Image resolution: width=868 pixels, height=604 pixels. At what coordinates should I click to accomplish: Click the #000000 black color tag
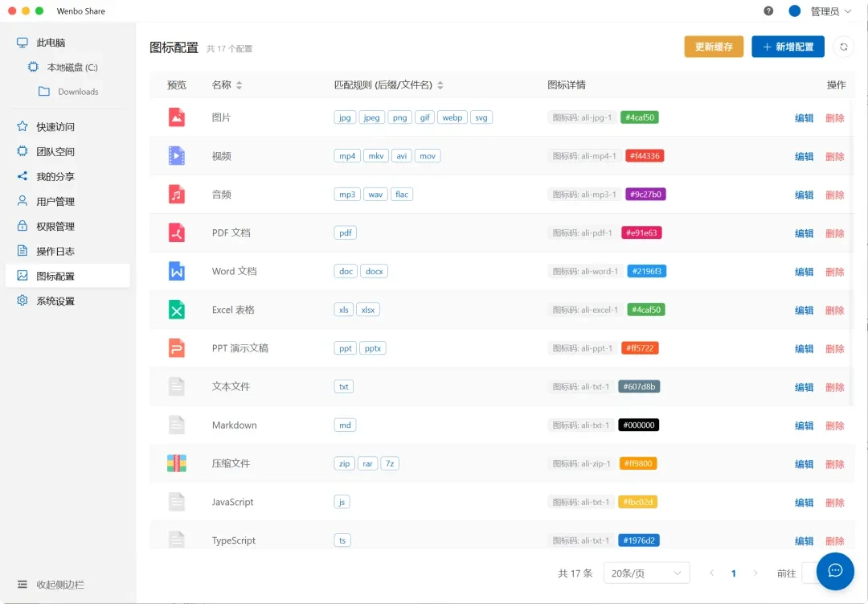point(638,425)
